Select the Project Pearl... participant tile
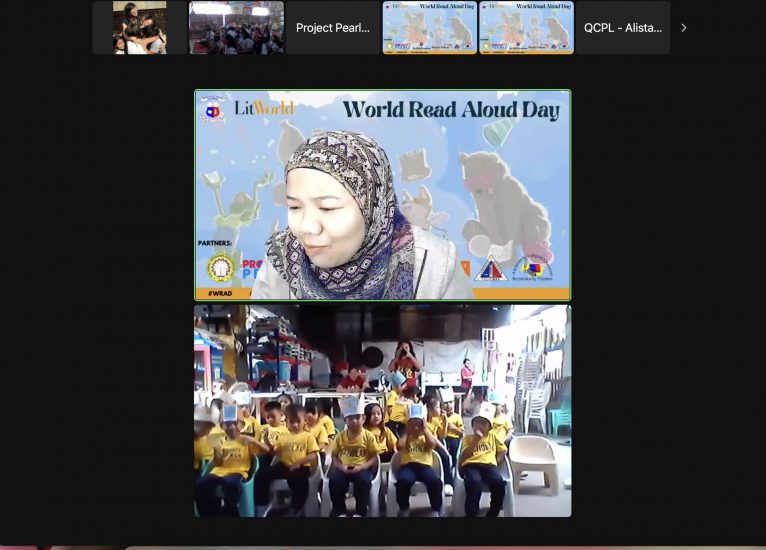Image resolution: width=766 pixels, height=550 pixels. [x=333, y=28]
